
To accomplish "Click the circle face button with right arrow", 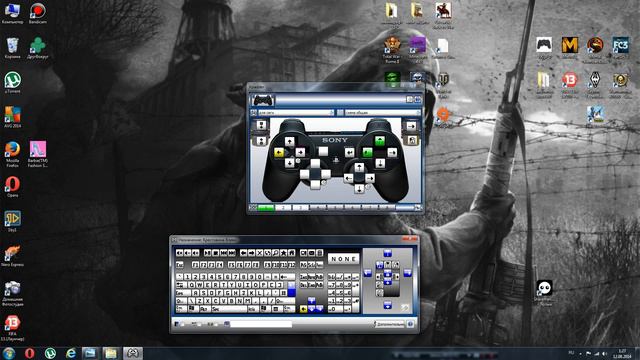I will click(392, 153).
